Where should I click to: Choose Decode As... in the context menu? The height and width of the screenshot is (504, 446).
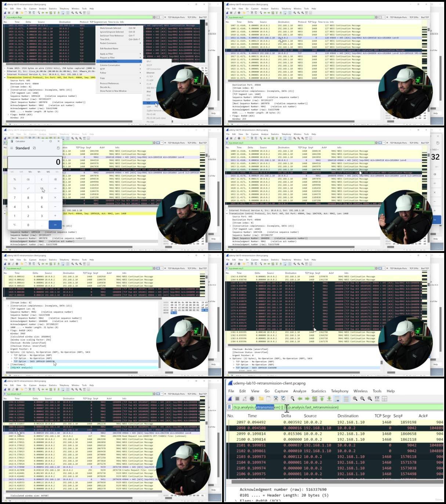[x=120, y=87]
